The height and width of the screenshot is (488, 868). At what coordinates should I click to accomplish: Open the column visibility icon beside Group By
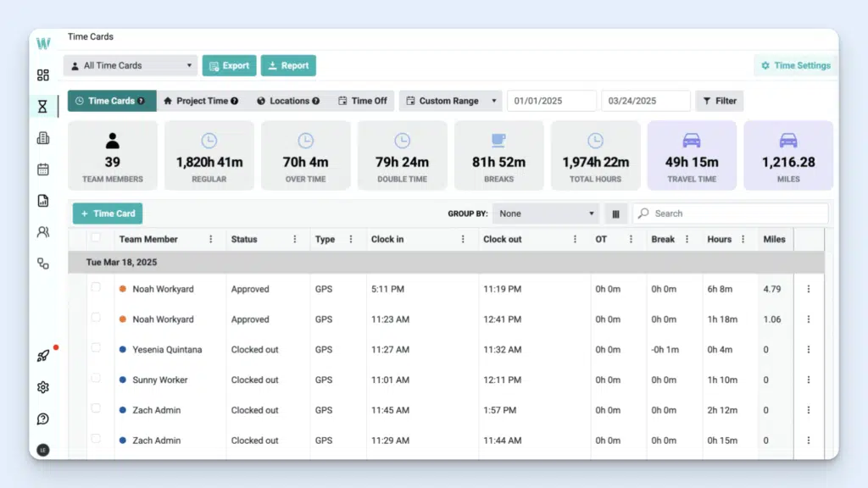[615, 213]
